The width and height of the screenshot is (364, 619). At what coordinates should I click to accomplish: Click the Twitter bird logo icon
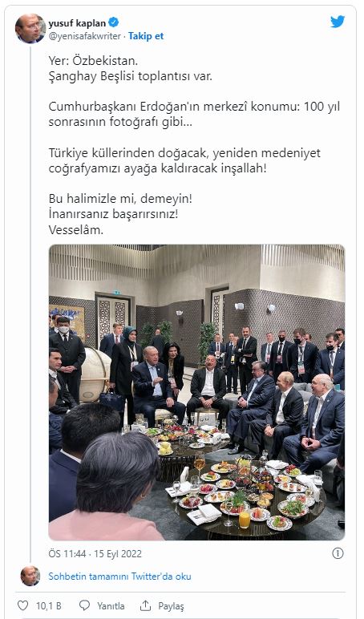click(x=338, y=22)
